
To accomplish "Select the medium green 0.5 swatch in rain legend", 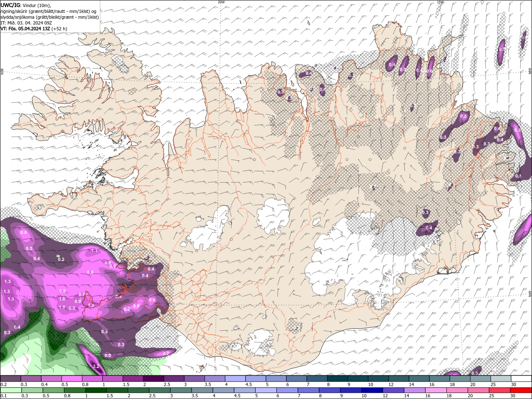I will (53, 390).
